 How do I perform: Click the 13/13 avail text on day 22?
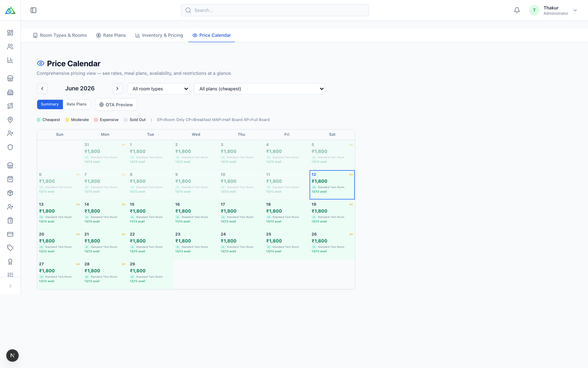pyautogui.click(x=137, y=251)
